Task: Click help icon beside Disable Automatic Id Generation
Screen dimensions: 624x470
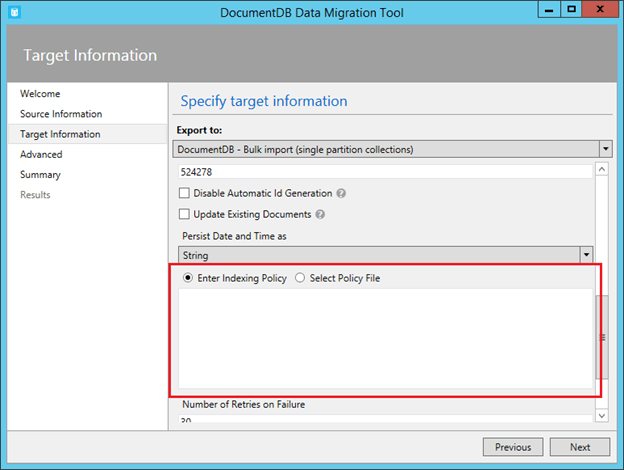Action: click(342, 193)
